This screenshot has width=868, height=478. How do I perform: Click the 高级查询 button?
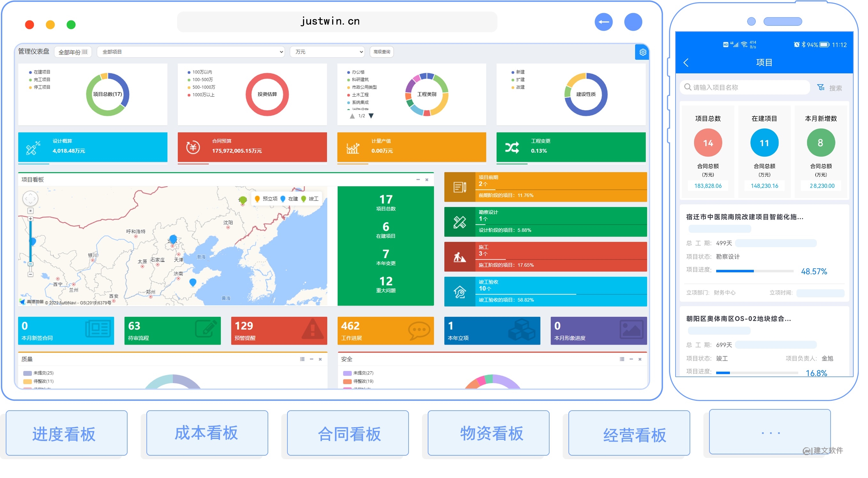382,52
